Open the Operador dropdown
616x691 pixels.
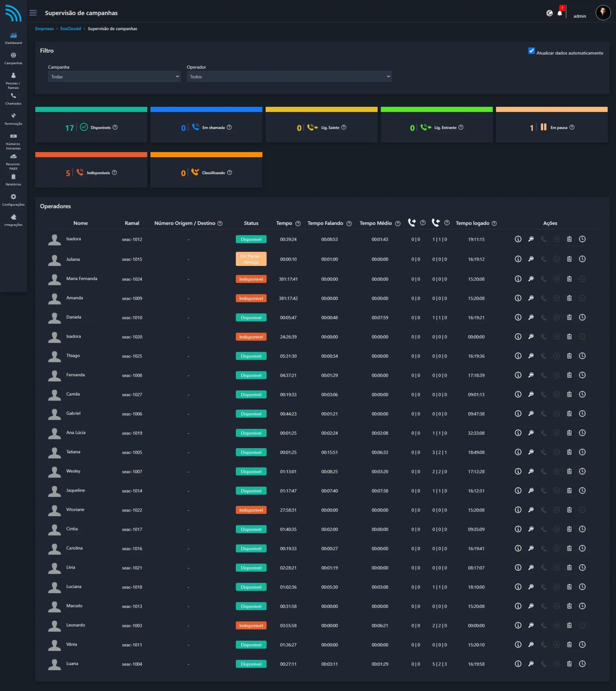coord(289,77)
